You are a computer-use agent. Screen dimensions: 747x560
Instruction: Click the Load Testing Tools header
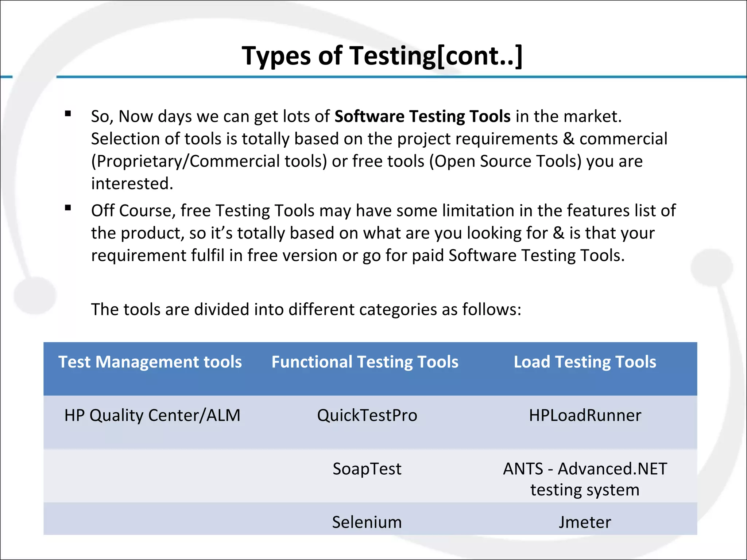585,362
